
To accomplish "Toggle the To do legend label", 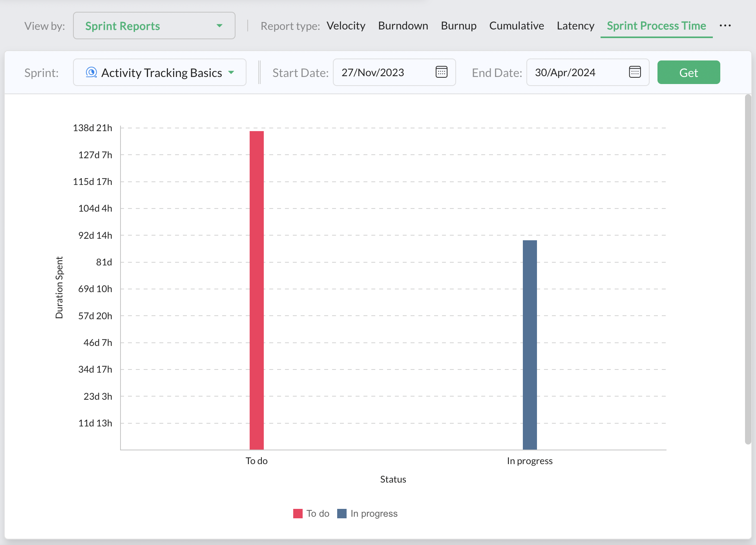I will tap(318, 514).
